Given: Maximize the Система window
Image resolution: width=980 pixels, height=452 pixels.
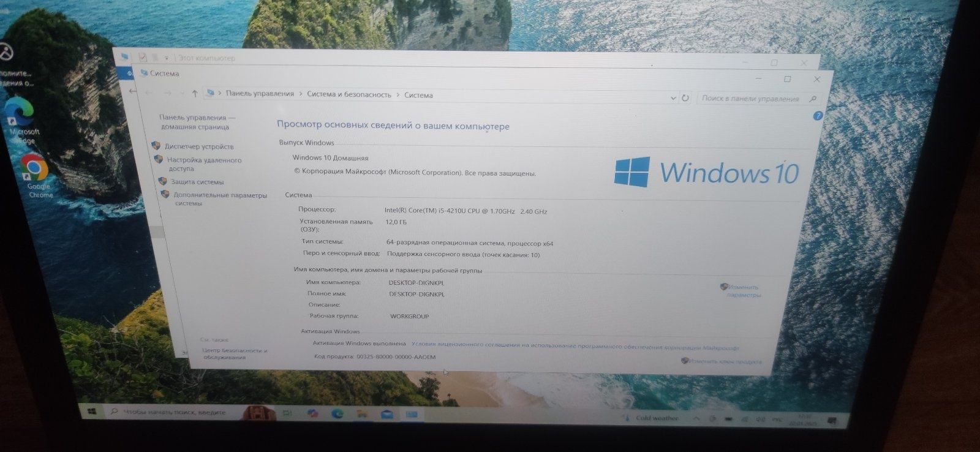Looking at the screenshot, I should point(788,79).
